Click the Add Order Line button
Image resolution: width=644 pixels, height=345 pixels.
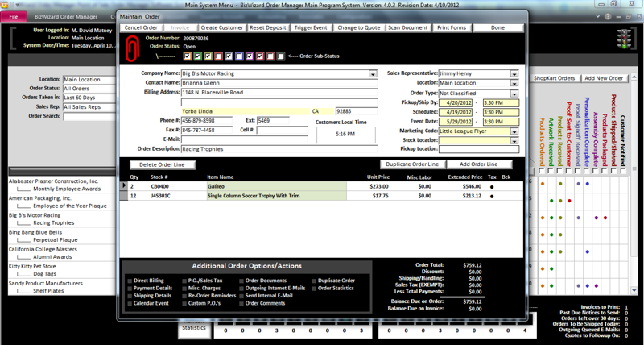[479, 164]
